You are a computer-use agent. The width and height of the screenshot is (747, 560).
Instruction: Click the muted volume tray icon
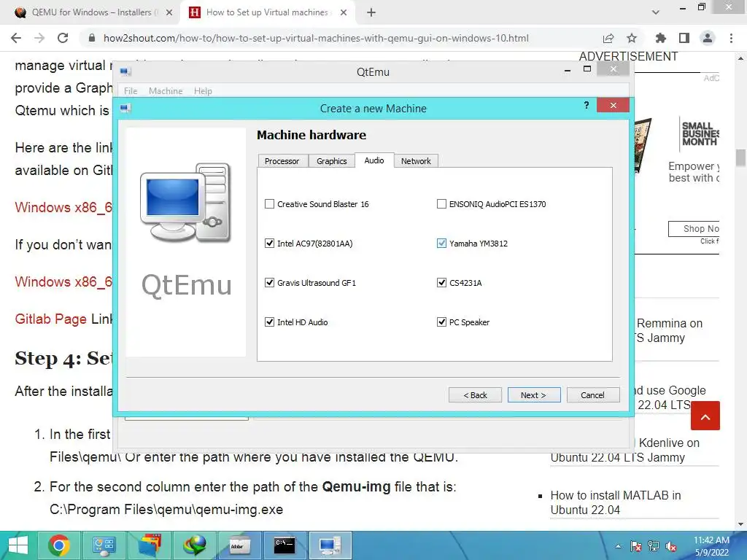coord(671,546)
